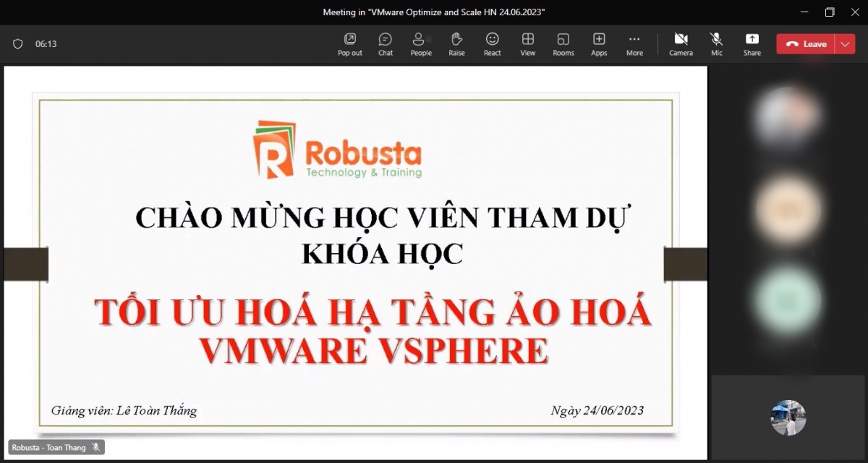Open breakout Rooms
Image resolution: width=868 pixels, height=463 pixels.
pyautogui.click(x=563, y=44)
